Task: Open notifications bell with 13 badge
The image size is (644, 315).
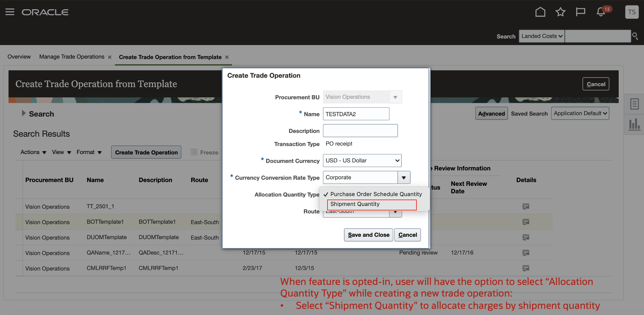Action: 601,12
